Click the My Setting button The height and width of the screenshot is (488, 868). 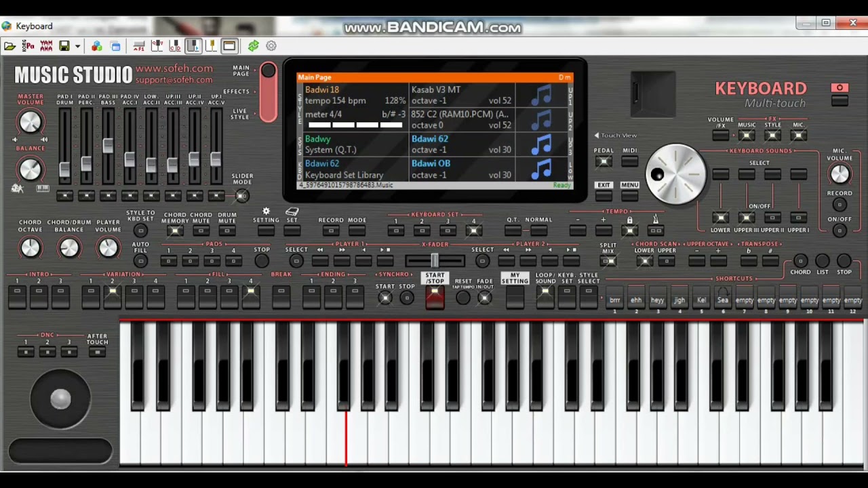click(x=515, y=297)
